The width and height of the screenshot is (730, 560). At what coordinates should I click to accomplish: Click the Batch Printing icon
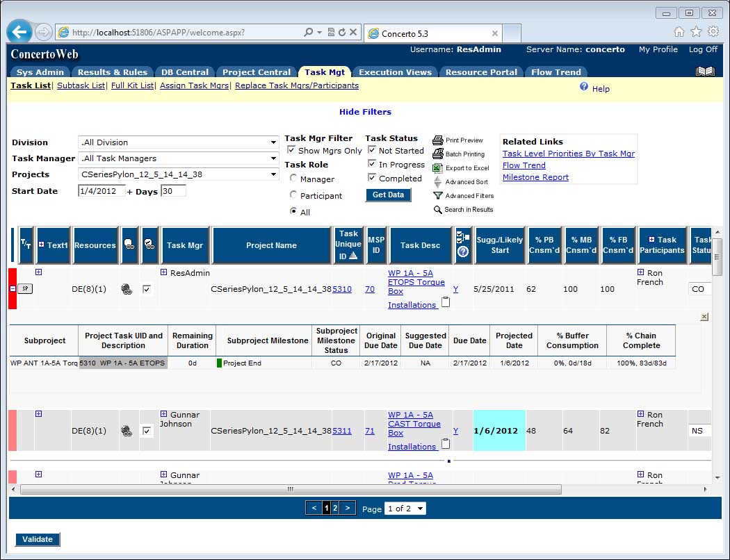click(438, 154)
